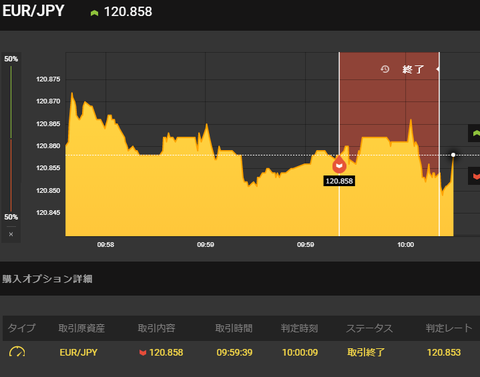
Task: Click the speedometer type icon in trade row
Action: click(x=17, y=352)
